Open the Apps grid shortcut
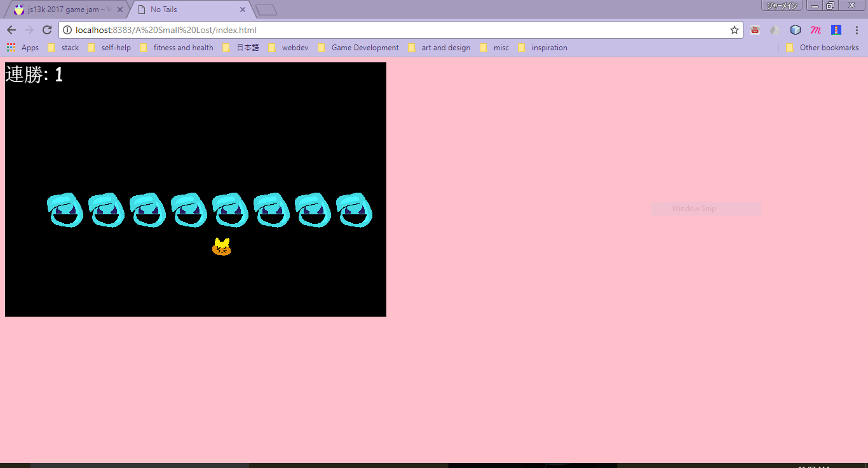 click(x=23, y=48)
